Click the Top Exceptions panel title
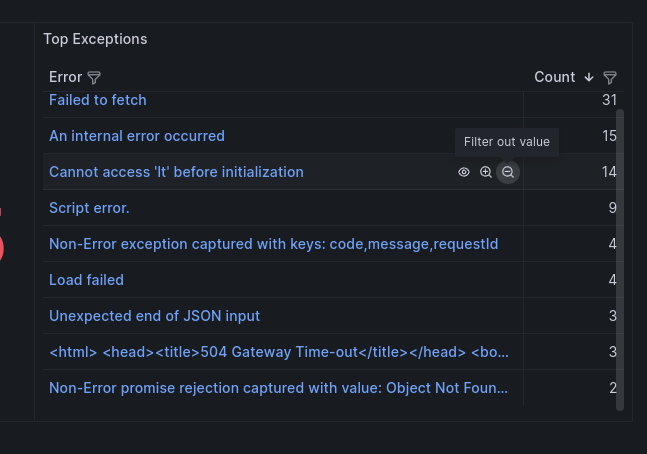 tap(95, 39)
